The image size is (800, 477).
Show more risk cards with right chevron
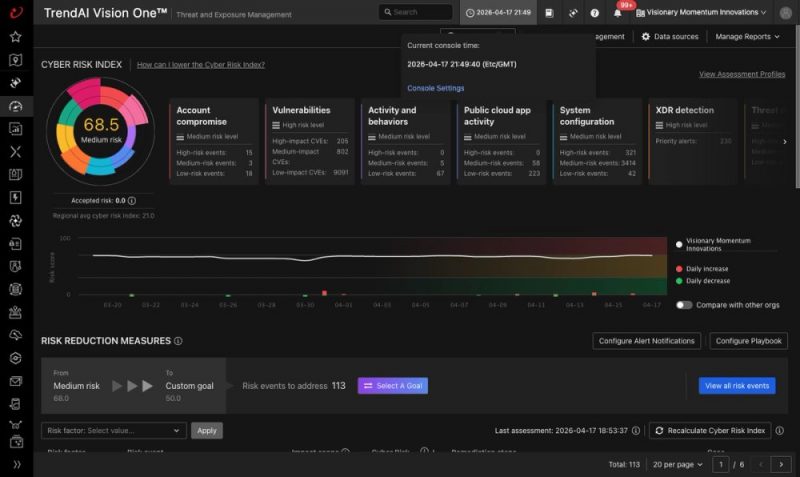pos(785,142)
